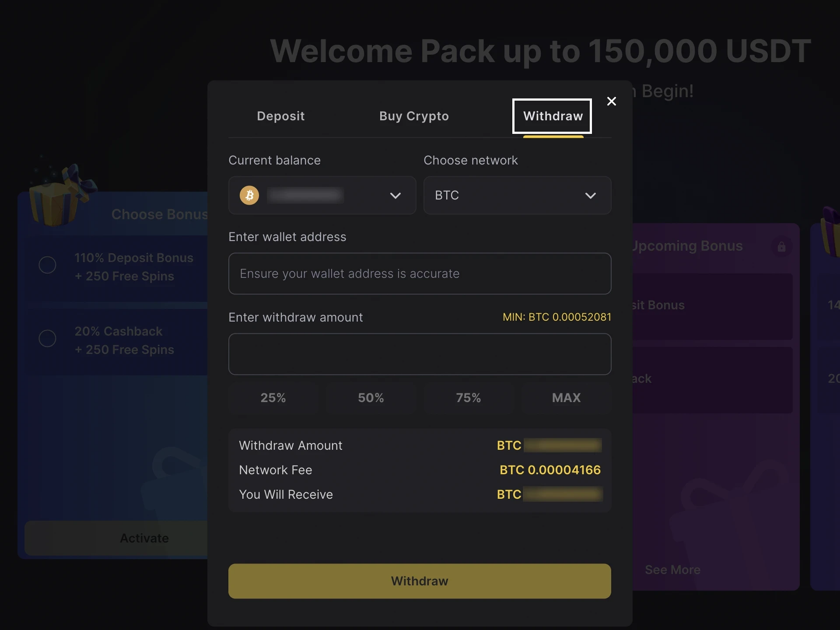840x630 pixels.
Task: Click the Withdraw confirmation button
Action: [x=419, y=581]
